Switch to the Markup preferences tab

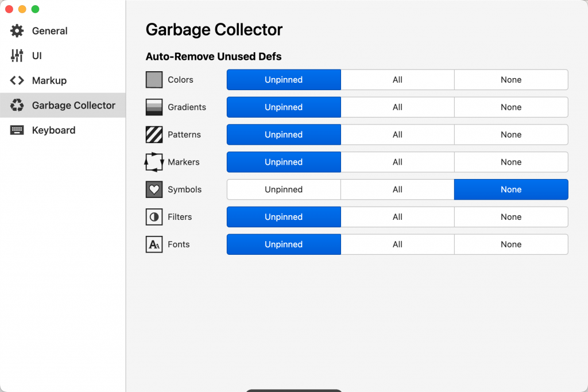point(49,81)
